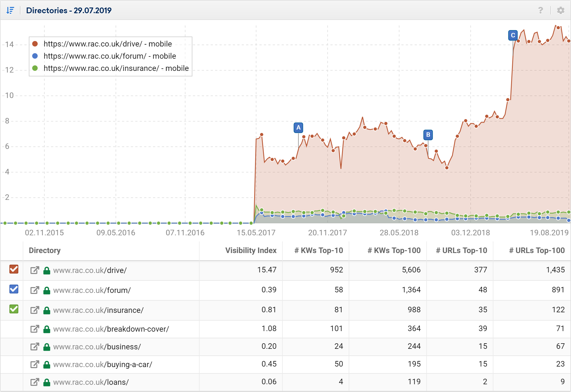Image resolution: width=571 pixels, height=392 pixels.
Task: Uncheck the blue forum/ directory checkbox
Action: coord(14,289)
